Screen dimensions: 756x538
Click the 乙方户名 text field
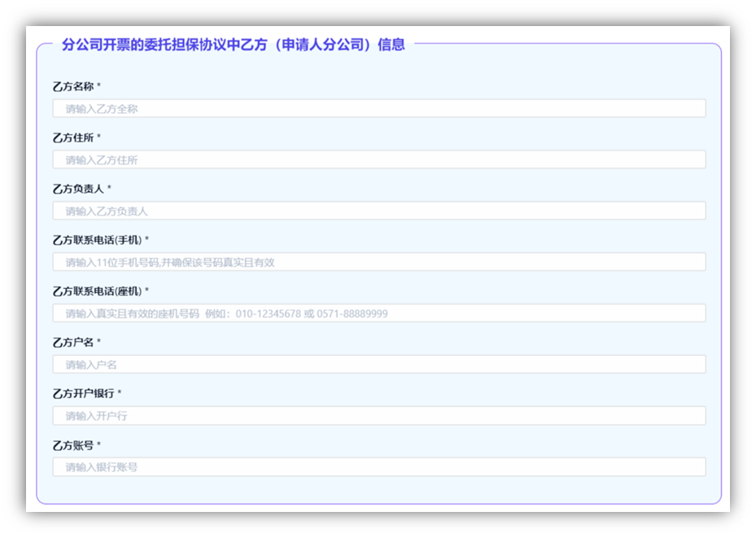point(378,365)
